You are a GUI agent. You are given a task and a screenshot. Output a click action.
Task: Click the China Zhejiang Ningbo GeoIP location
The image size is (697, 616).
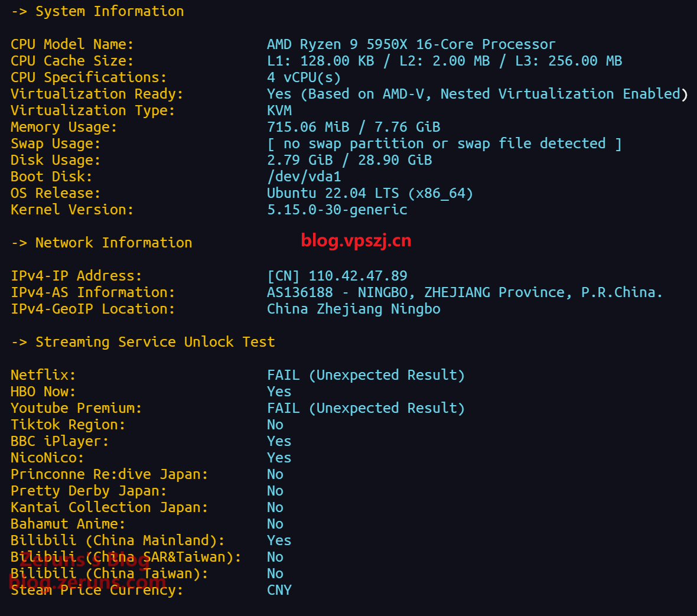point(353,309)
